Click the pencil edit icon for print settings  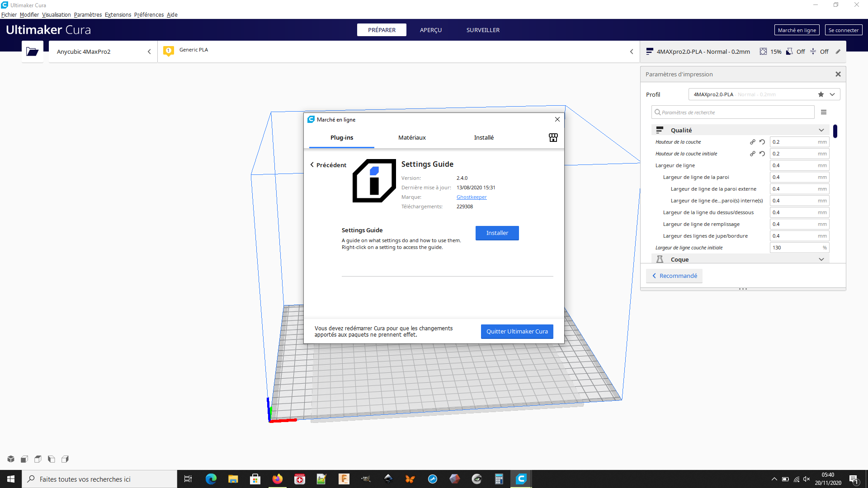tap(838, 52)
